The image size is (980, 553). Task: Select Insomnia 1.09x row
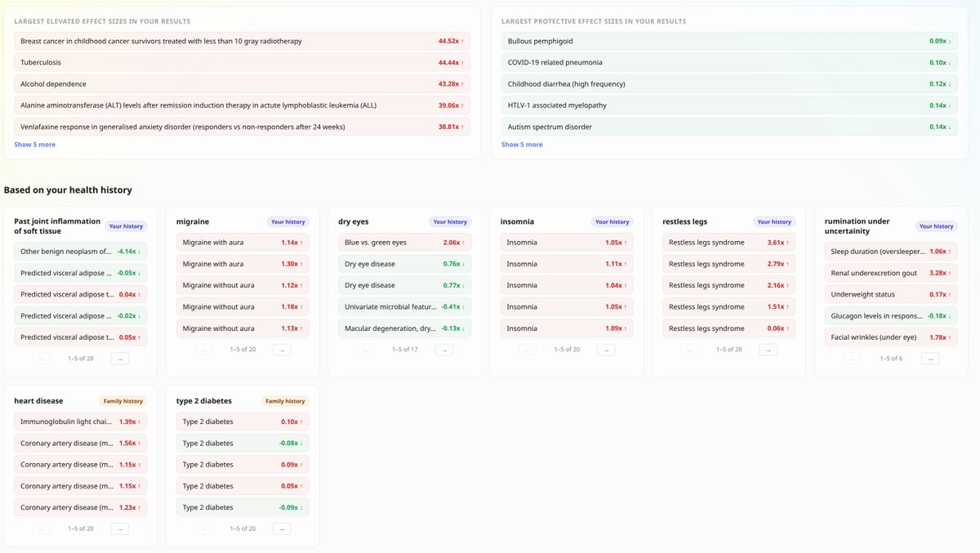(x=567, y=328)
